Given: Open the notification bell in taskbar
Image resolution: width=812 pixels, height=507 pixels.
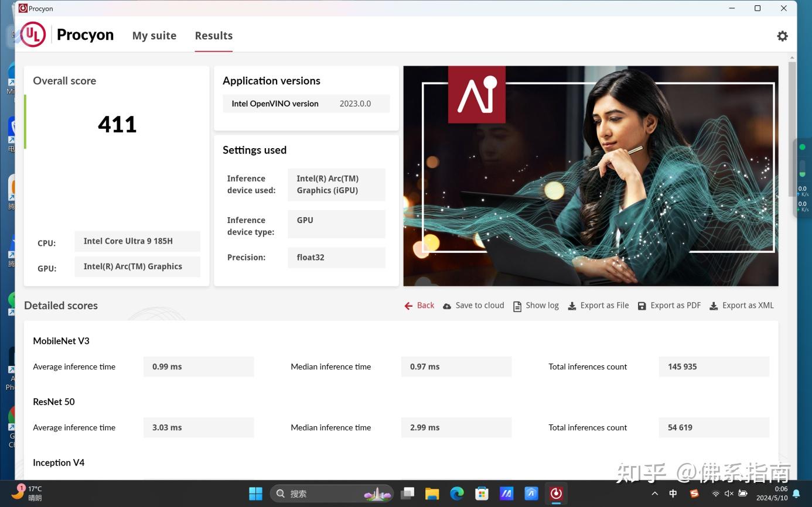Looking at the screenshot, I should tap(796, 494).
